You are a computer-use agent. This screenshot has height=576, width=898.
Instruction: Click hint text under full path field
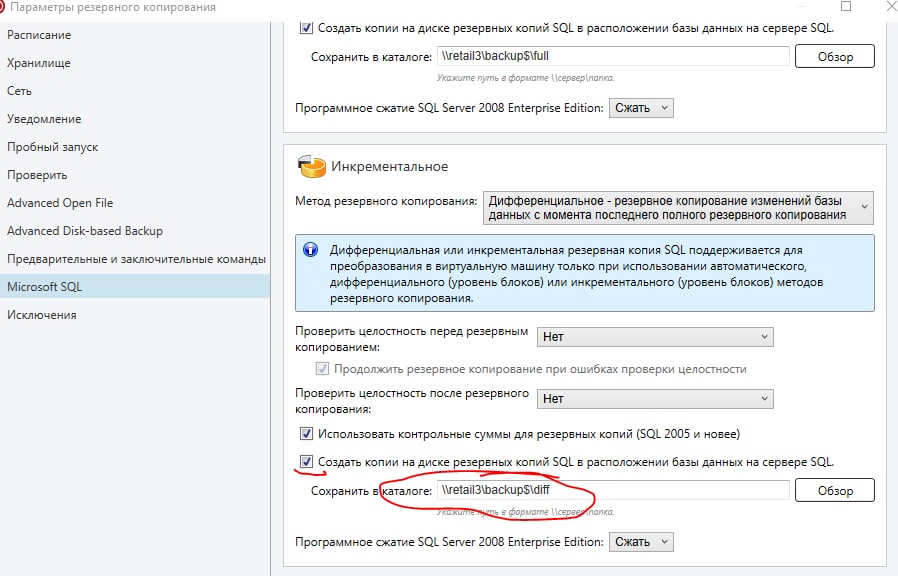click(525, 78)
